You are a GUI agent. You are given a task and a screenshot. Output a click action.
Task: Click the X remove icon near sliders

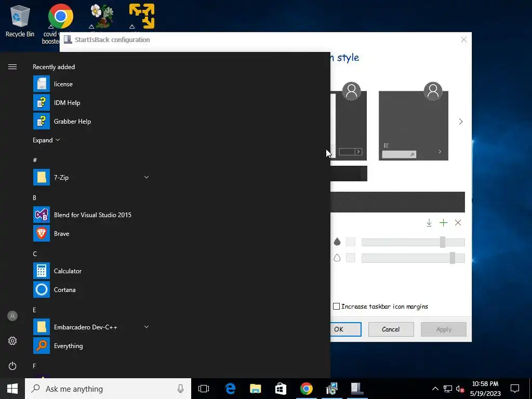458,223
